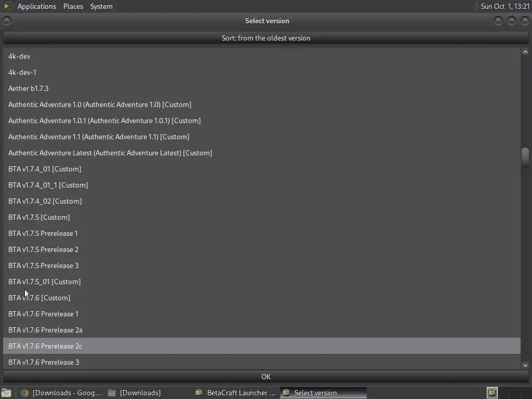Click the Select version taskbar entry
Image resolution: width=532 pixels, height=399 pixels.
[323, 393]
